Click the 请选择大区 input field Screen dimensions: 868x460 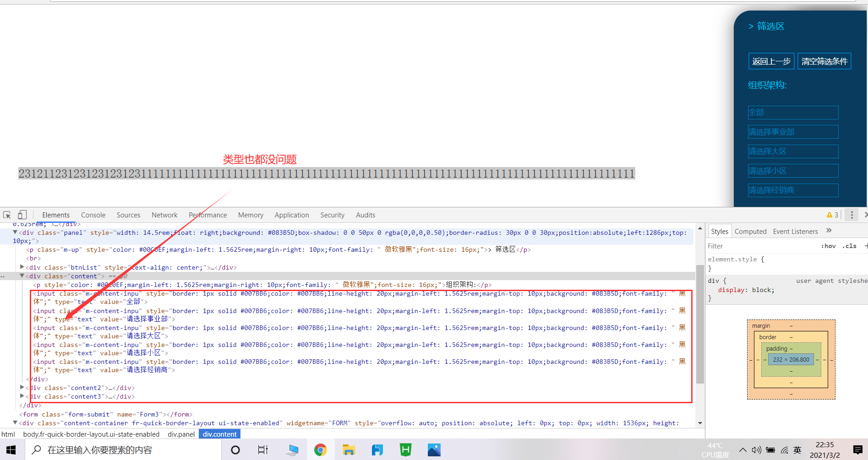pos(793,152)
